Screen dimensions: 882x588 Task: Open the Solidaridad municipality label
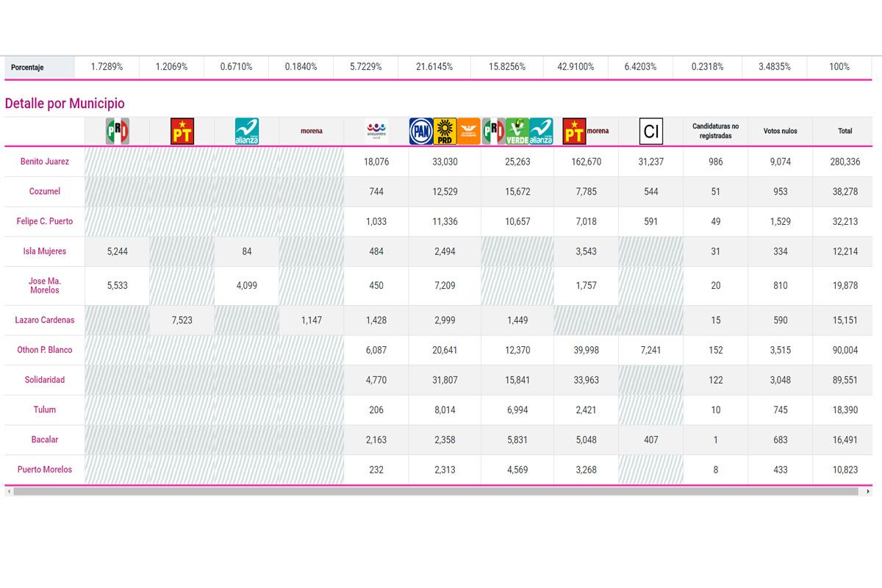[x=45, y=380]
